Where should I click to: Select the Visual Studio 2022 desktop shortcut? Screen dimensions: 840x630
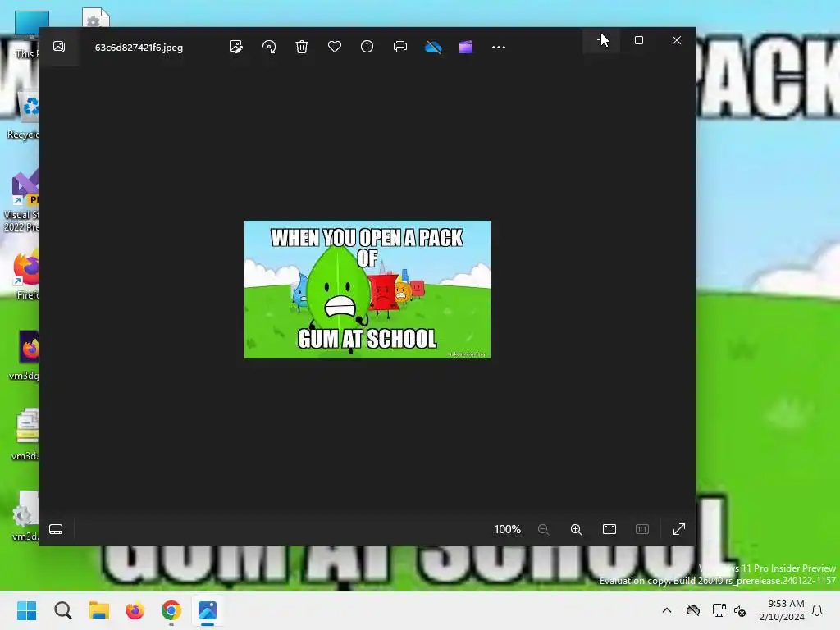click(x=21, y=201)
